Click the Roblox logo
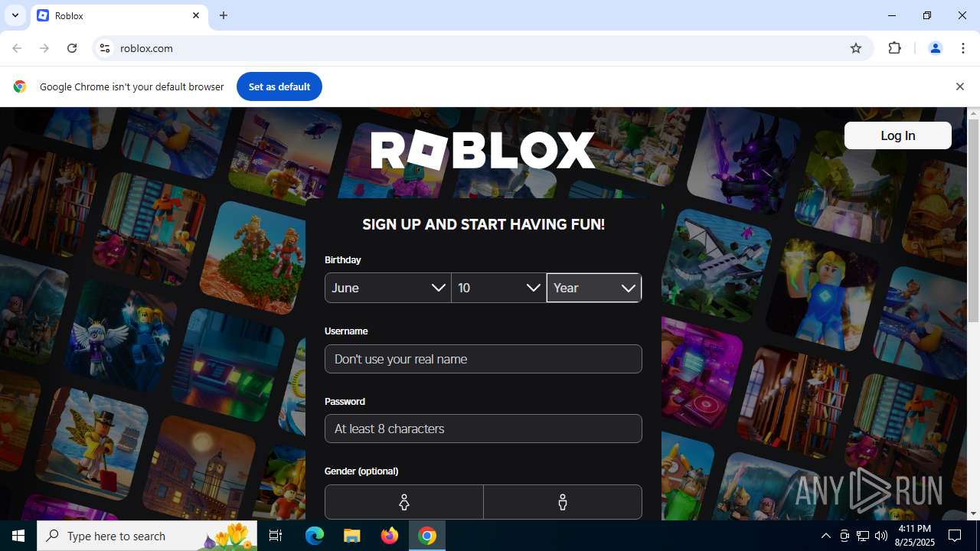The height and width of the screenshot is (551, 980). 483,150
